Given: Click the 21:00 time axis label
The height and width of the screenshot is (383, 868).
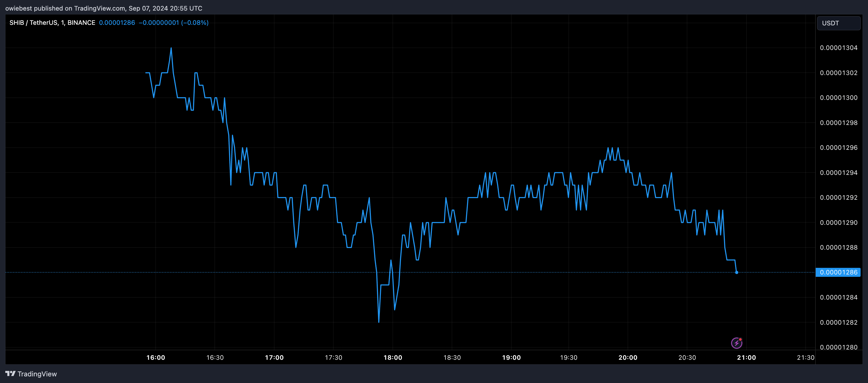Looking at the screenshot, I should (746, 357).
